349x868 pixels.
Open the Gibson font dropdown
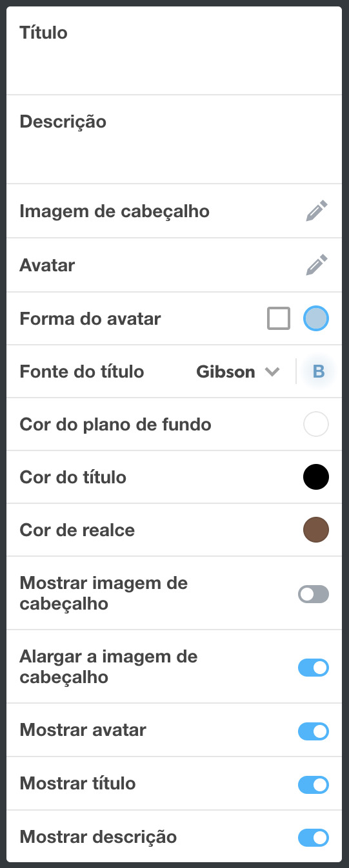pyautogui.click(x=237, y=372)
